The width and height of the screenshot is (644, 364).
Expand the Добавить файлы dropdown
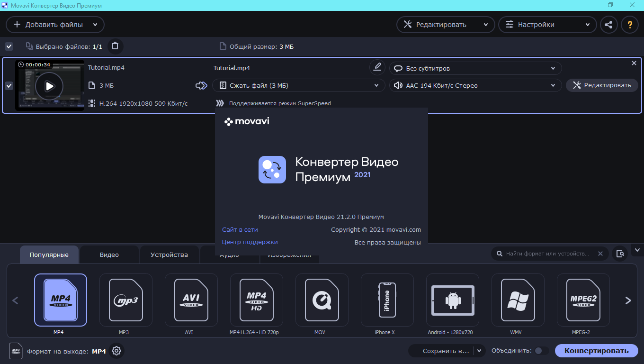tap(95, 25)
